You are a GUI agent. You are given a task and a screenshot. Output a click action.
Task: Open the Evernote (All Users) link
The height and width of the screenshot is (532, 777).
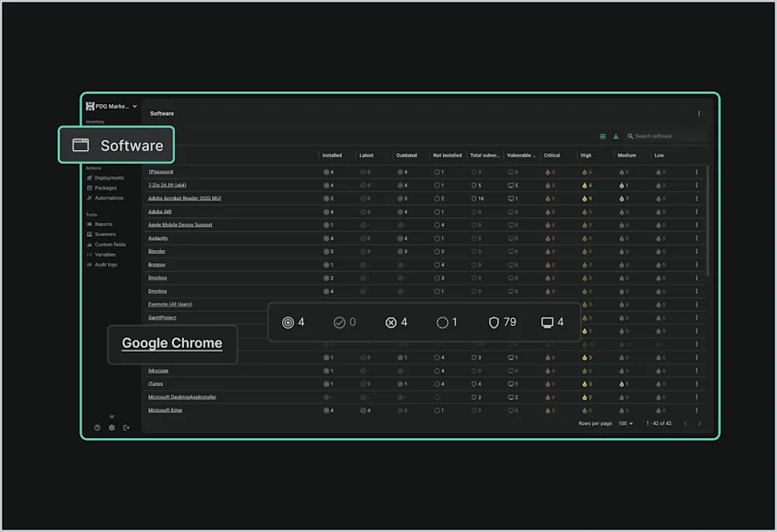(170, 304)
